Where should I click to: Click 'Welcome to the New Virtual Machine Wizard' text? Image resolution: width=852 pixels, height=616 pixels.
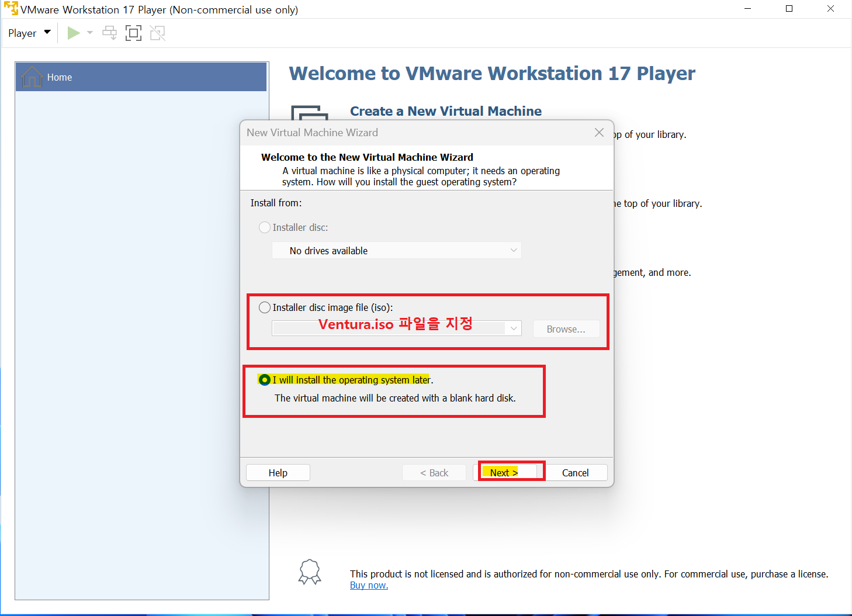tap(367, 157)
